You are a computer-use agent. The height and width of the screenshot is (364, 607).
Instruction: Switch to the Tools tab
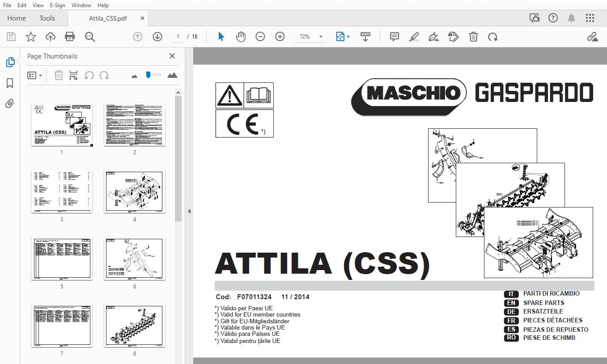pyautogui.click(x=47, y=18)
